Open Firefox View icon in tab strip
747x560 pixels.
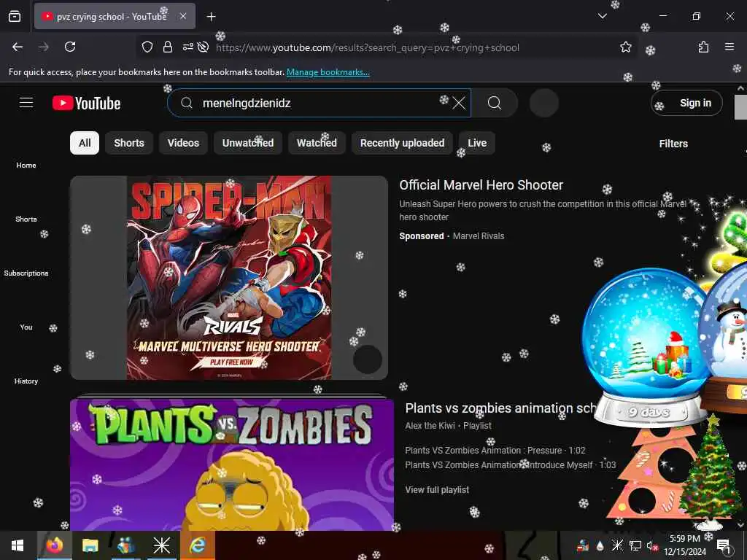[15, 17]
